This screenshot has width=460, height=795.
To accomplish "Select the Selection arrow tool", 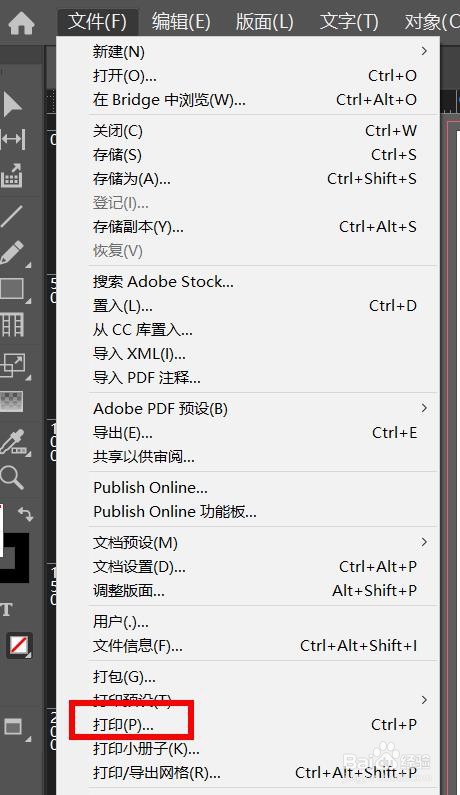I will tap(12, 104).
